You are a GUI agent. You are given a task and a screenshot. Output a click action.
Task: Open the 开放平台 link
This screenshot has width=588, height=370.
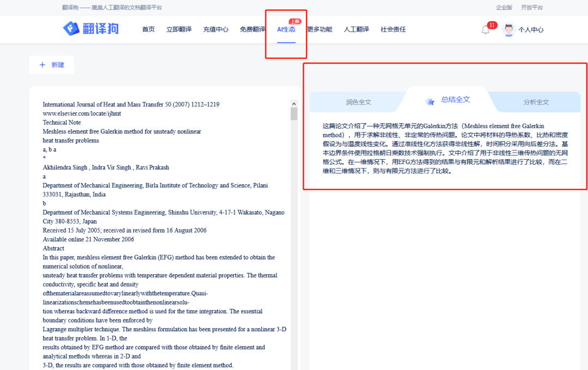click(x=532, y=8)
